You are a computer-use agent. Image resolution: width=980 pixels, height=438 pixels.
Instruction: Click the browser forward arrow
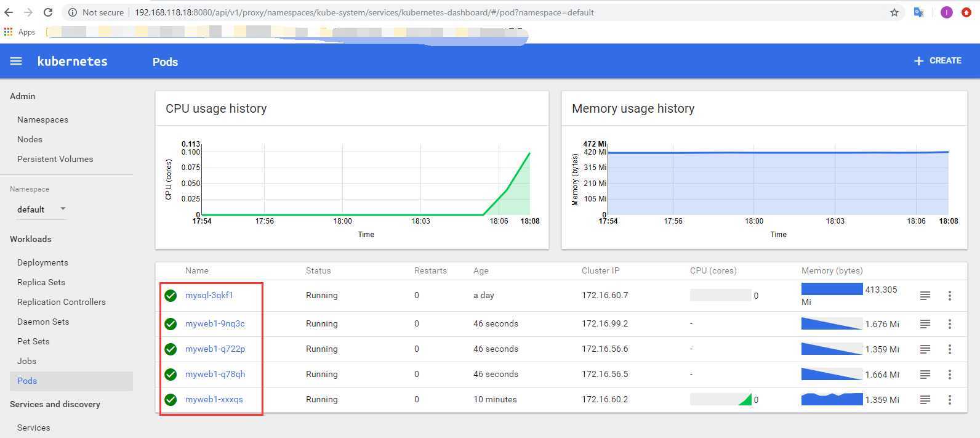28,12
